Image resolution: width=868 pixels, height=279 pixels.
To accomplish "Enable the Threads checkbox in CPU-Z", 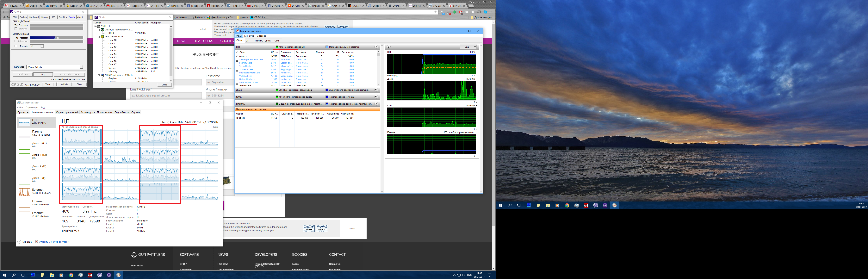I will pos(15,46).
